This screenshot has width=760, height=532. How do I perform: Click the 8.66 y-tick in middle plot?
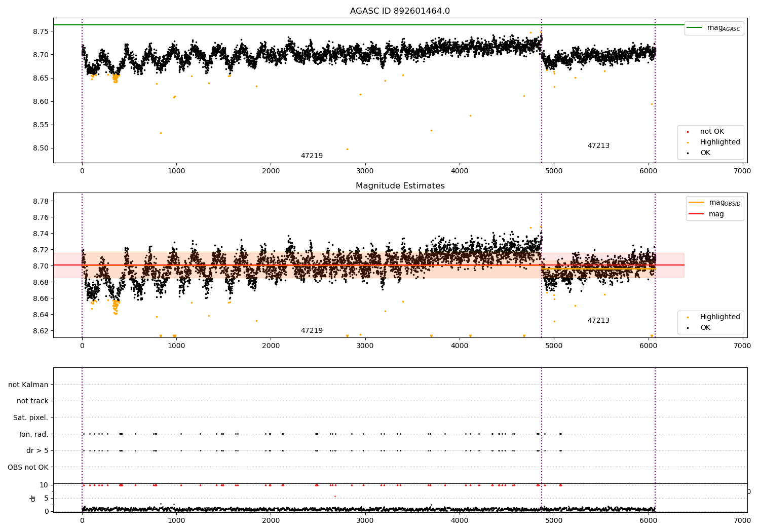click(x=41, y=298)
